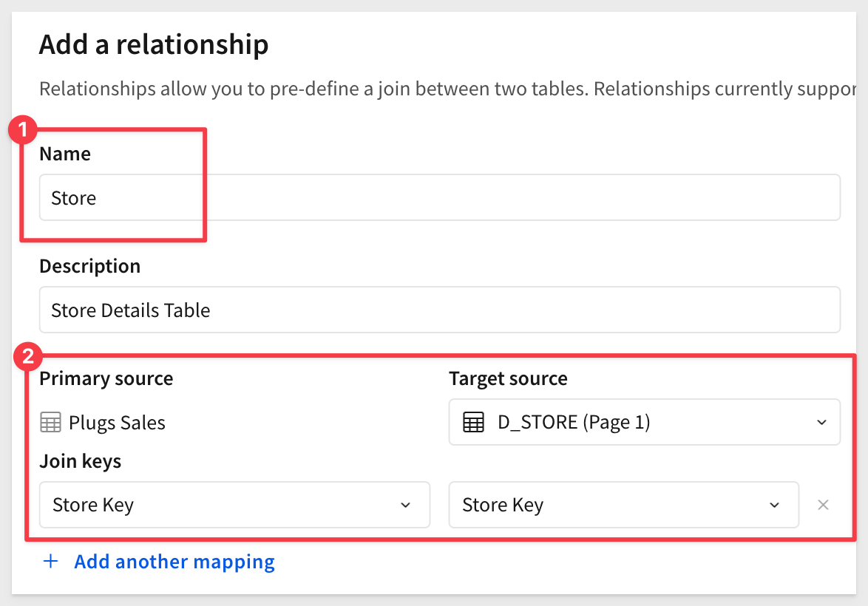This screenshot has width=868, height=606.
Task: Focus the Name field containing Store
Action: (439, 198)
